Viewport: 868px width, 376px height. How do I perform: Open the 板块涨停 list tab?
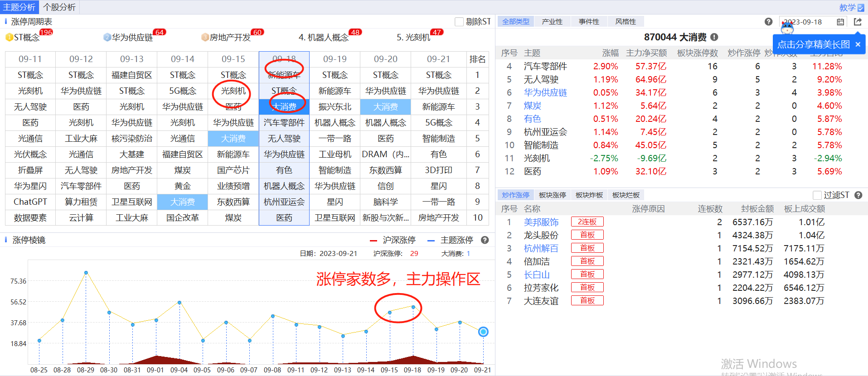pos(552,195)
